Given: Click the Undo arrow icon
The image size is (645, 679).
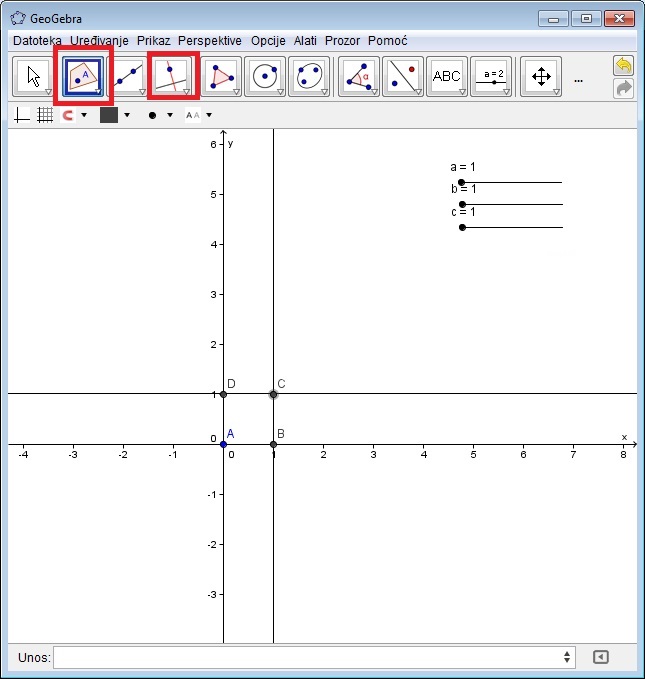Looking at the screenshot, I should point(623,66).
